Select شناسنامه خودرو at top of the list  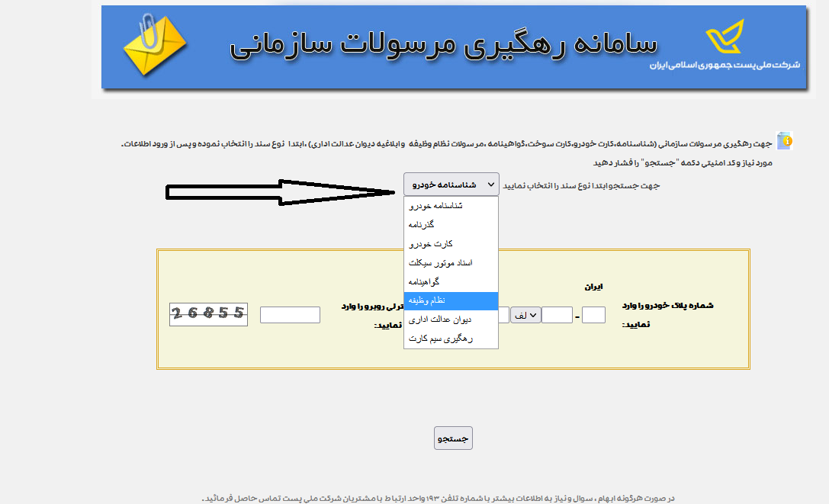click(x=451, y=206)
